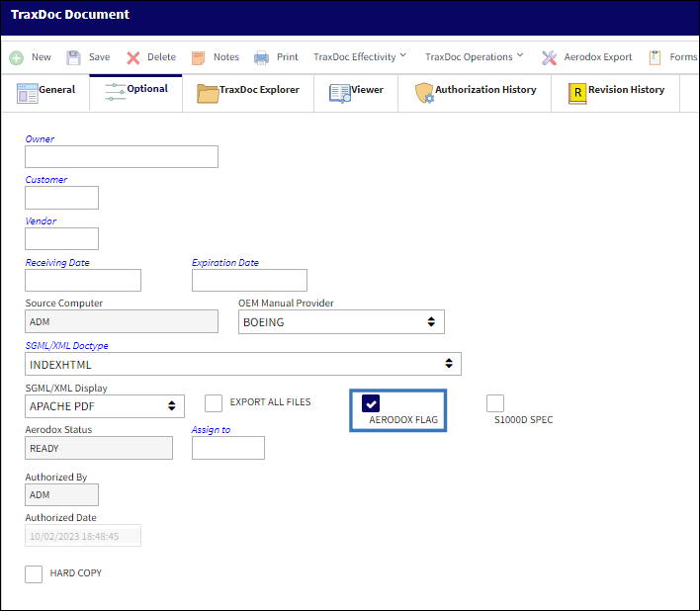Switch to the Viewer tab
Image resolution: width=700 pixels, height=611 pixels.
356,93
